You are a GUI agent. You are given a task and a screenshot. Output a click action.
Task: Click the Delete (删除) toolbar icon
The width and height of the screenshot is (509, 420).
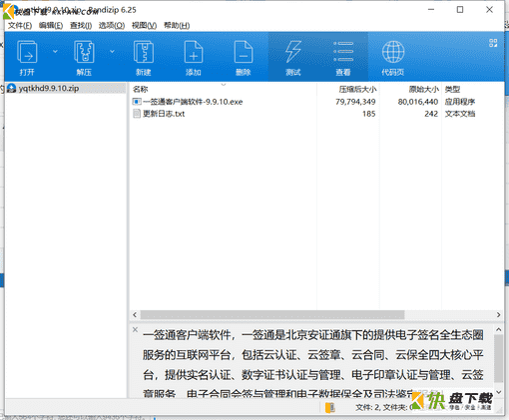point(244,57)
